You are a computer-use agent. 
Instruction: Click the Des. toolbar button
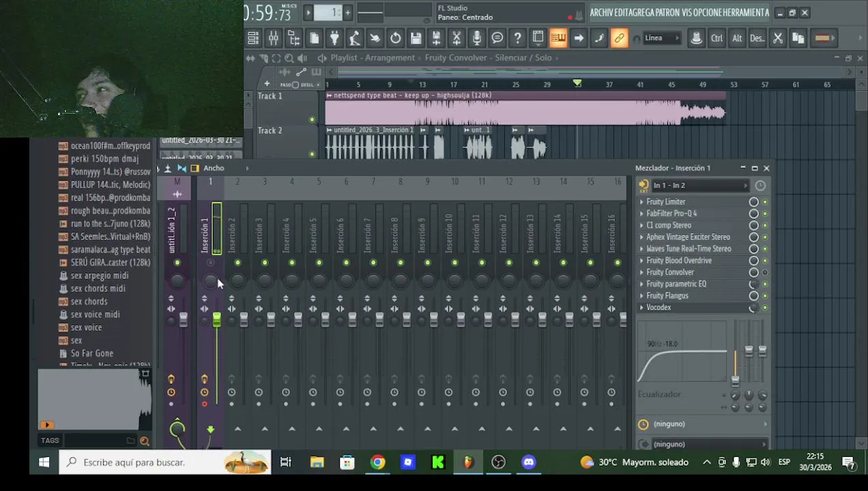tap(757, 38)
